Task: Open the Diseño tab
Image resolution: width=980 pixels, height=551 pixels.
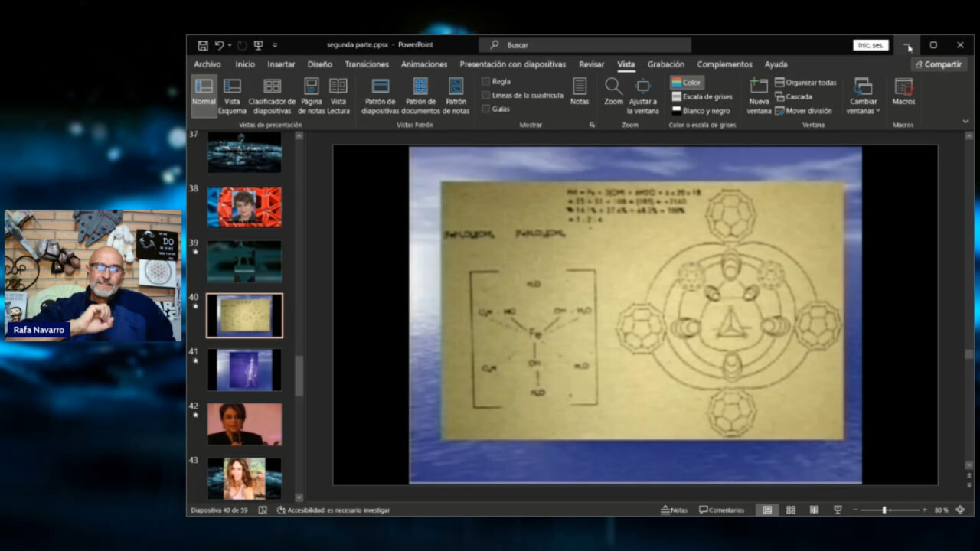Action: pos(320,64)
